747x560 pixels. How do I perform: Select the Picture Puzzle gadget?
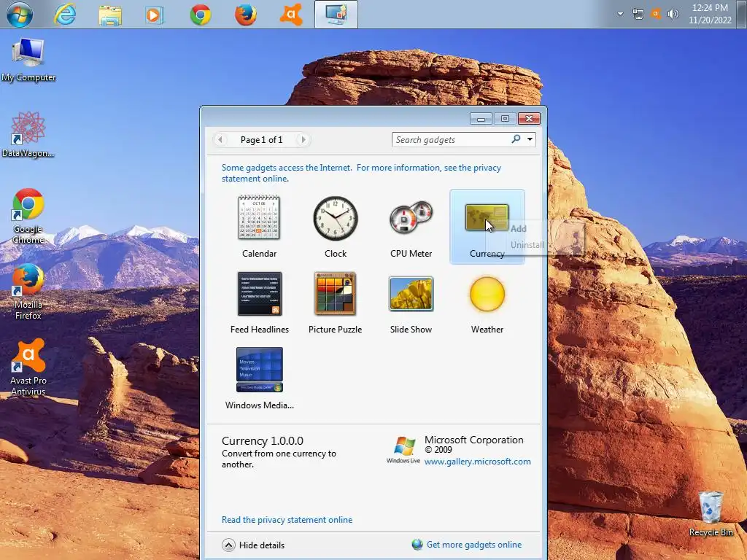point(335,303)
